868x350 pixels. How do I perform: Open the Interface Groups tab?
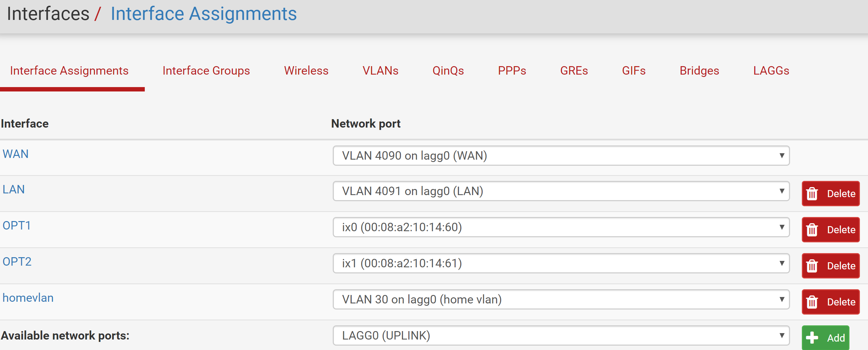[x=206, y=71]
